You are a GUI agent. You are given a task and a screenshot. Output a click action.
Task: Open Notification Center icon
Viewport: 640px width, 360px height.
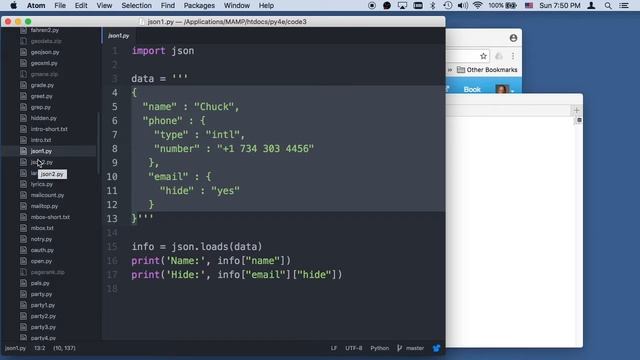[x=624, y=5]
